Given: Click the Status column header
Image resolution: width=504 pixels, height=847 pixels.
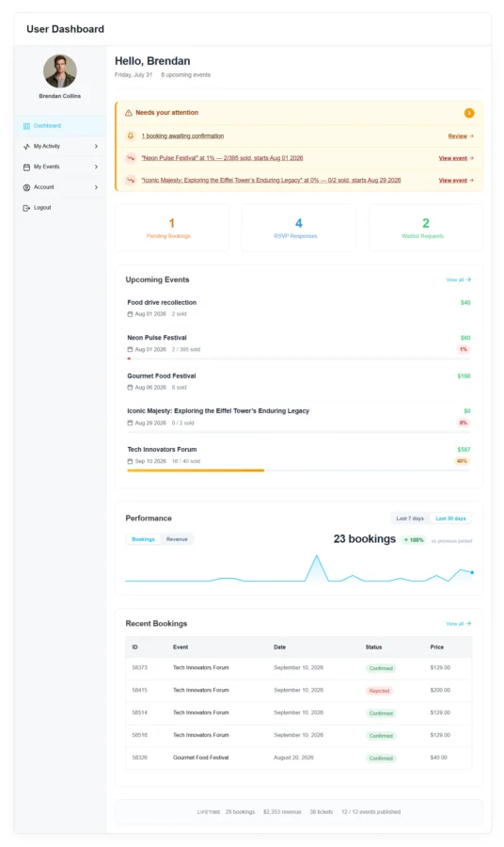Looking at the screenshot, I should pyautogui.click(x=373, y=647).
